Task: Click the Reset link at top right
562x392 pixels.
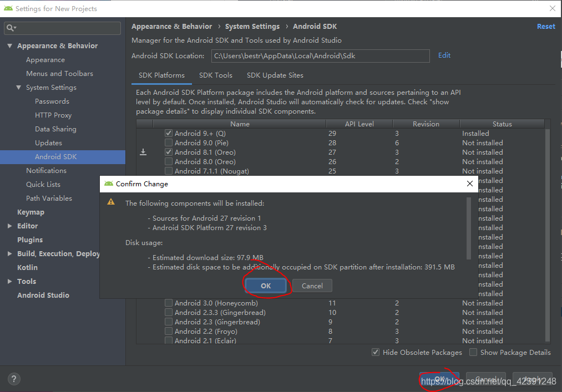Action: 546,26
